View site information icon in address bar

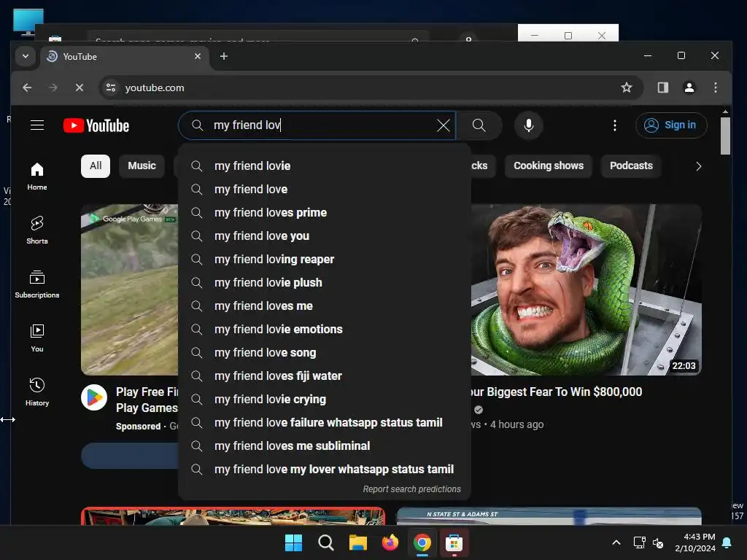click(111, 87)
